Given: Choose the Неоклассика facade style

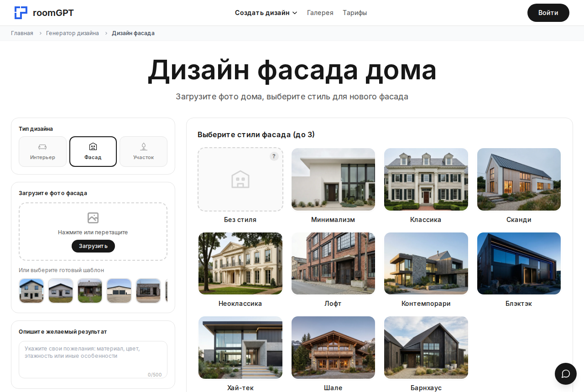Looking at the screenshot, I should coord(240,263).
